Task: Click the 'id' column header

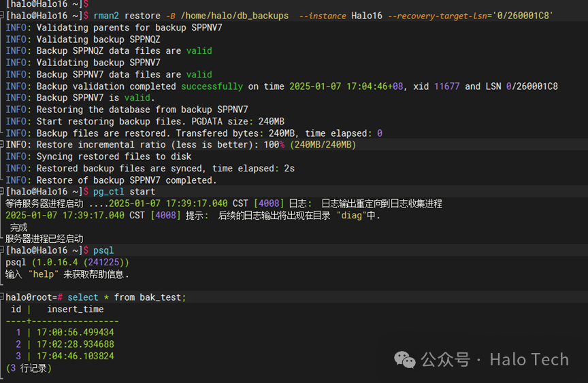Action: [x=16, y=309]
